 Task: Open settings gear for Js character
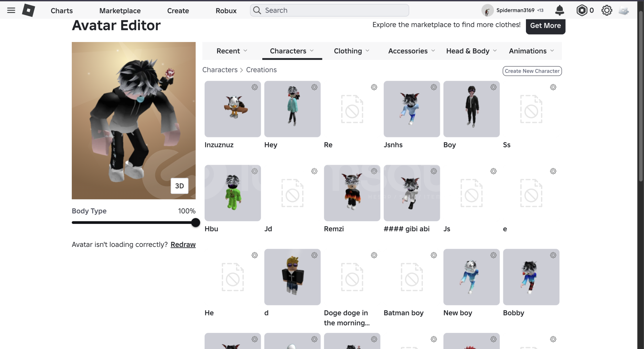[x=494, y=171]
